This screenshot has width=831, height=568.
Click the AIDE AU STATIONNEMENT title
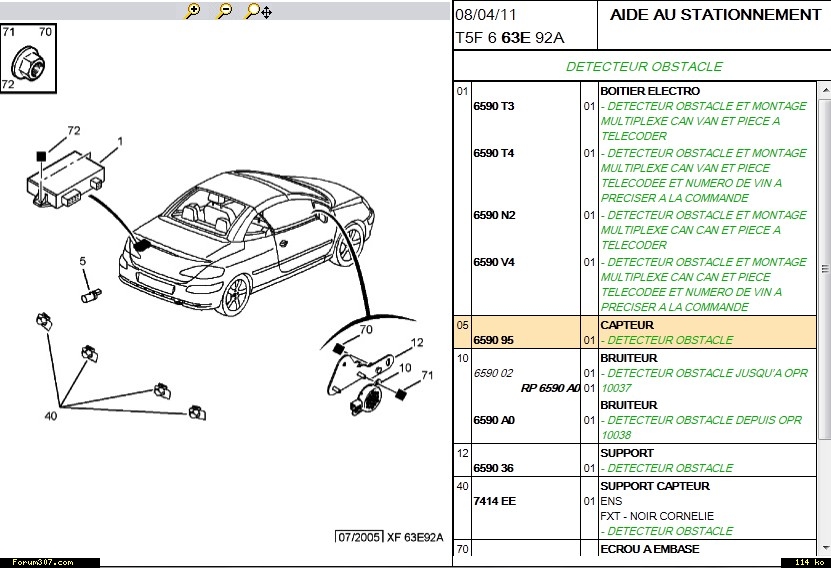coord(715,15)
